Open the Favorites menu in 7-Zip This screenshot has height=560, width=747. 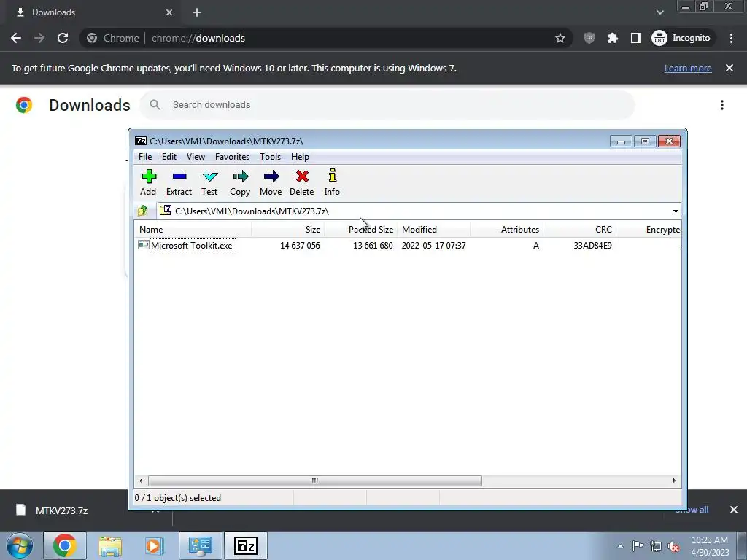233,157
